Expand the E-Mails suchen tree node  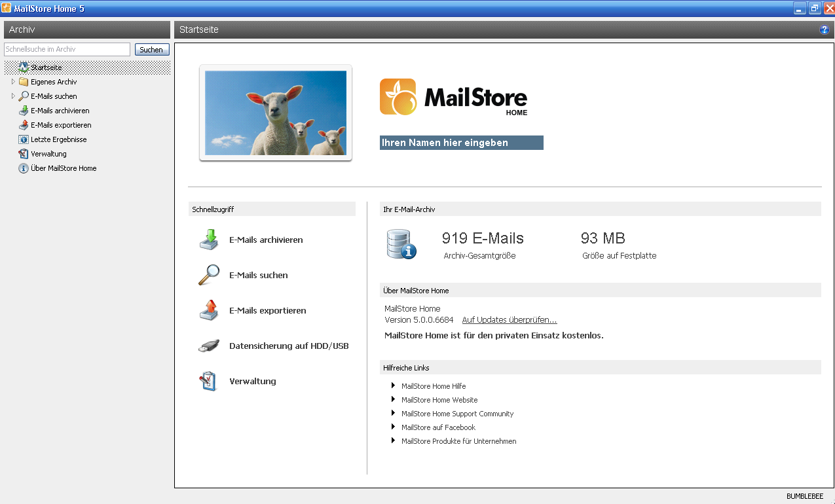(x=13, y=96)
